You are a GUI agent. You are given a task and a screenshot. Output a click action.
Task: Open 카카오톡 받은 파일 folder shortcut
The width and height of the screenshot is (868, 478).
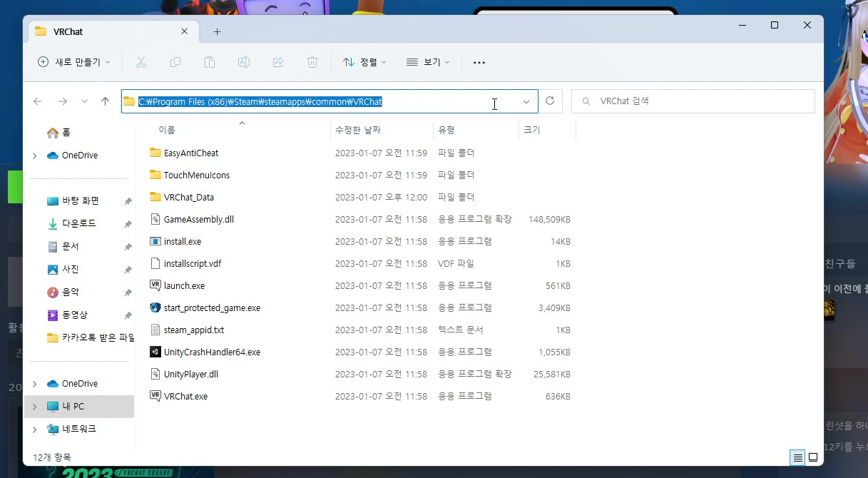tap(90, 338)
